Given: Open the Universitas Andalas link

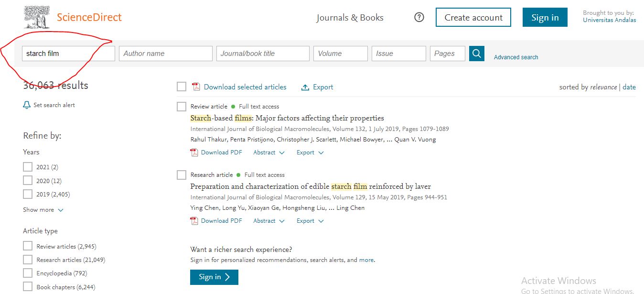Looking at the screenshot, I should pos(610,20).
